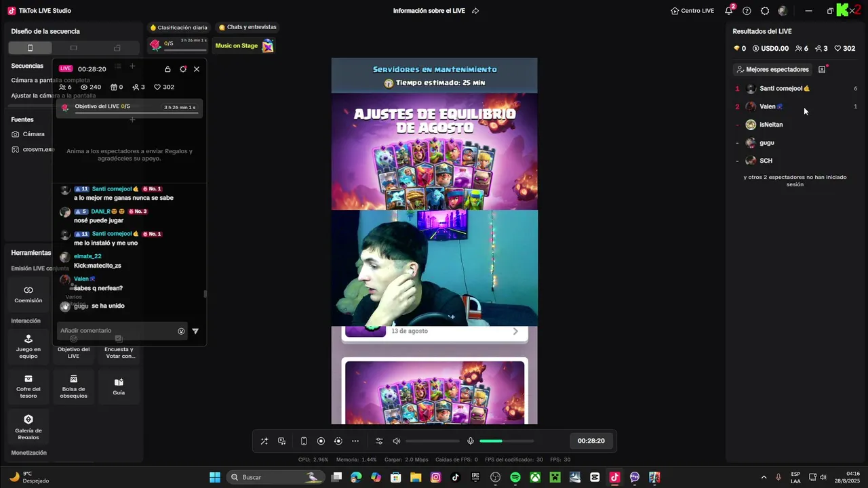
Task: Open the Coemisión tool
Action: coord(28,294)
